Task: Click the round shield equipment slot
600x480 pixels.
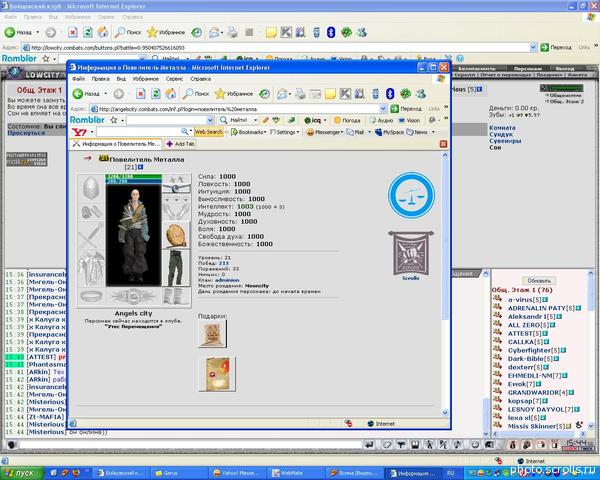Action: 176,235
